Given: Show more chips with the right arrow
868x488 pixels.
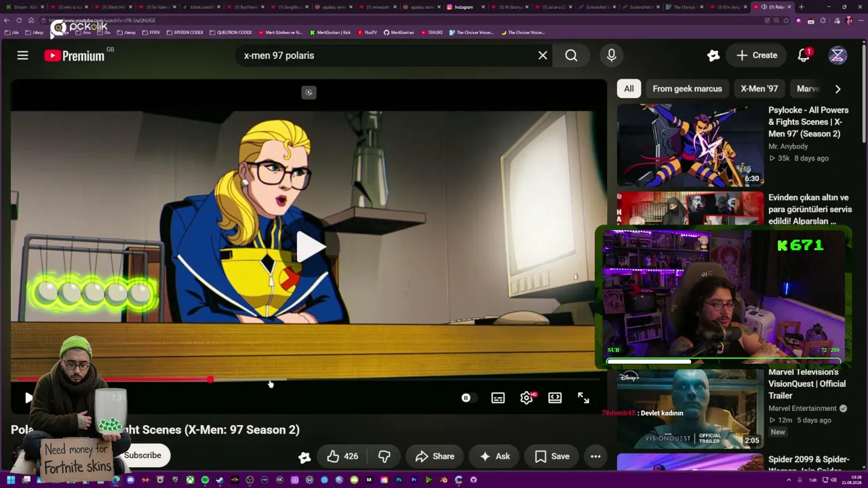Looking at the screenshot, I should 837,89.
